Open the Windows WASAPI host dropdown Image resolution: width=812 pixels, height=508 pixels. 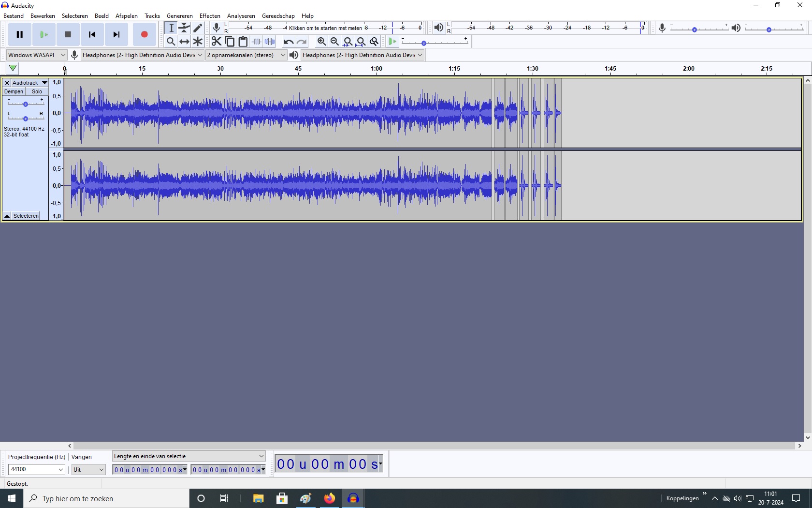coord(36,55)
